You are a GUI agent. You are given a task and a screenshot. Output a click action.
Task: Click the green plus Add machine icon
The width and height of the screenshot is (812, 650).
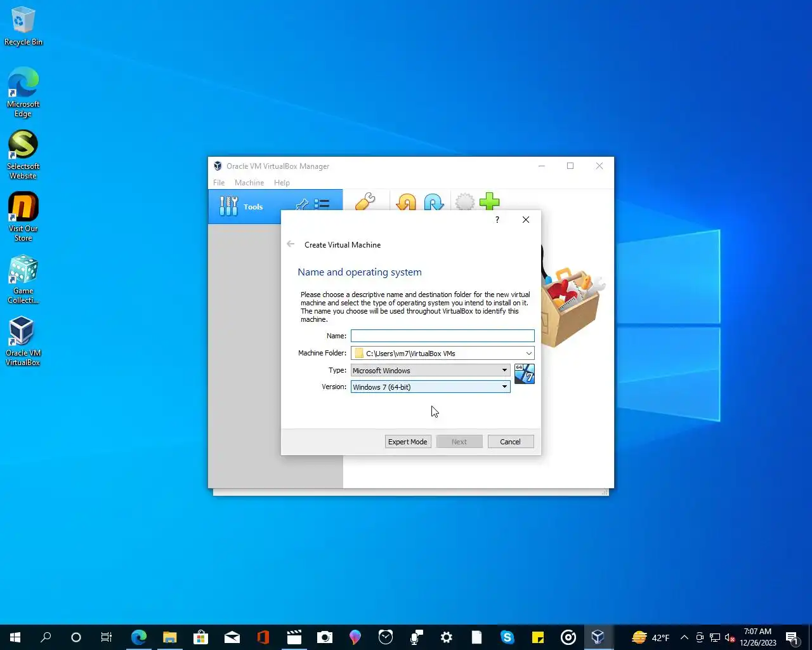point(490,202)
